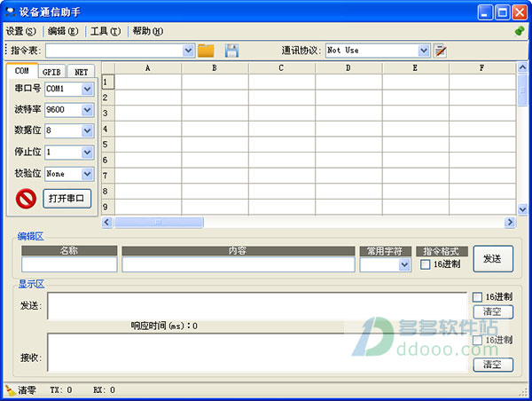Click the green pin icon in menu bar
The height and width of the screenshot is (401, 532).
tap(520, 31)
